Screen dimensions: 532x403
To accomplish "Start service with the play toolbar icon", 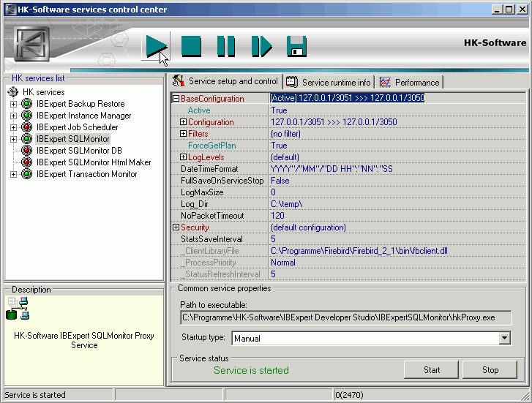I will (x=157, y=46).
